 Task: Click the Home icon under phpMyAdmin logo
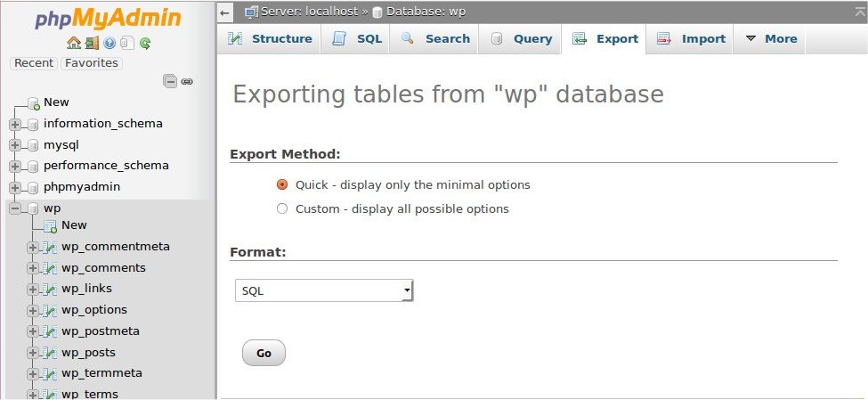[74, 43]
